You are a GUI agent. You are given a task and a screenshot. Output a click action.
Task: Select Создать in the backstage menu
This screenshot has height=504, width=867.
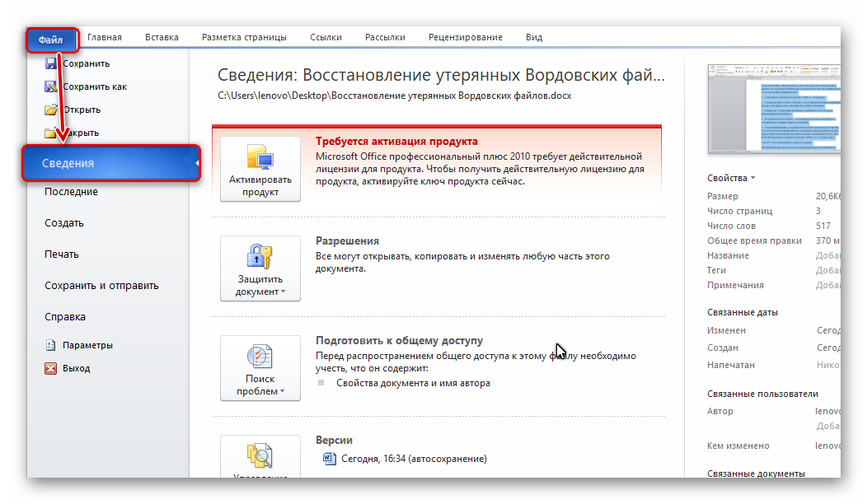(64, 223)
